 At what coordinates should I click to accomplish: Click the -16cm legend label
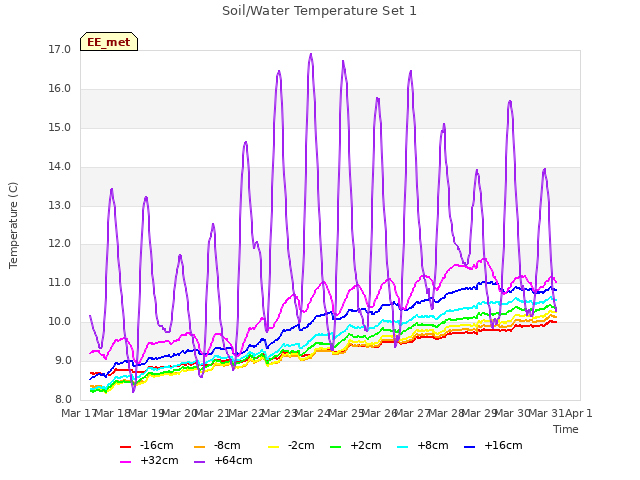click(156, 445)
